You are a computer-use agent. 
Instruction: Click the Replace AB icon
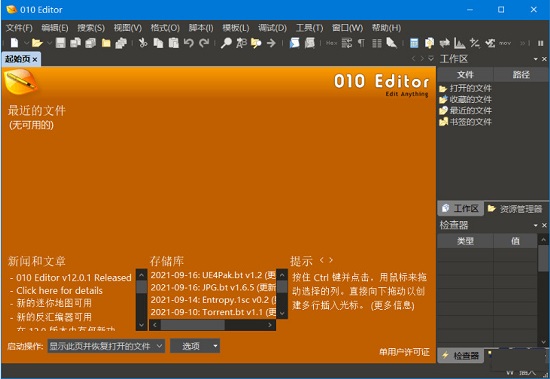(241, 43)
